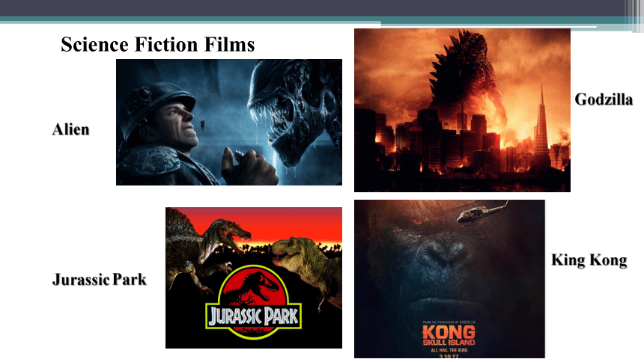
Task: Click the "King Kong" text label
Action: click(x=589, y=260)
